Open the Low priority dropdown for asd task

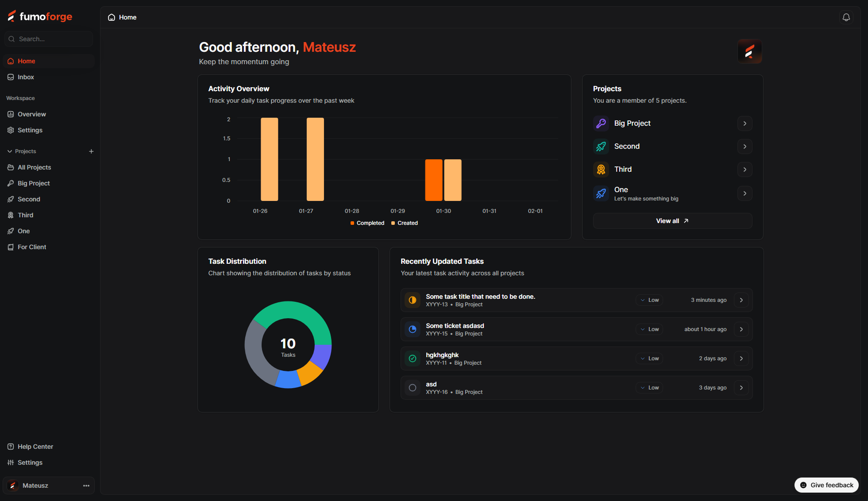[649, 388]
